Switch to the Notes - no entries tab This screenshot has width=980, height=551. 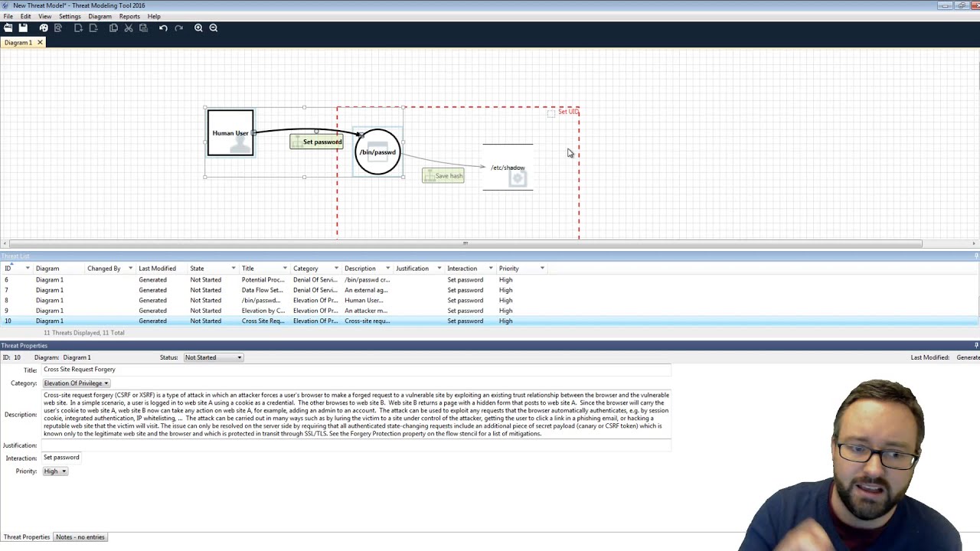click(80, 537)
